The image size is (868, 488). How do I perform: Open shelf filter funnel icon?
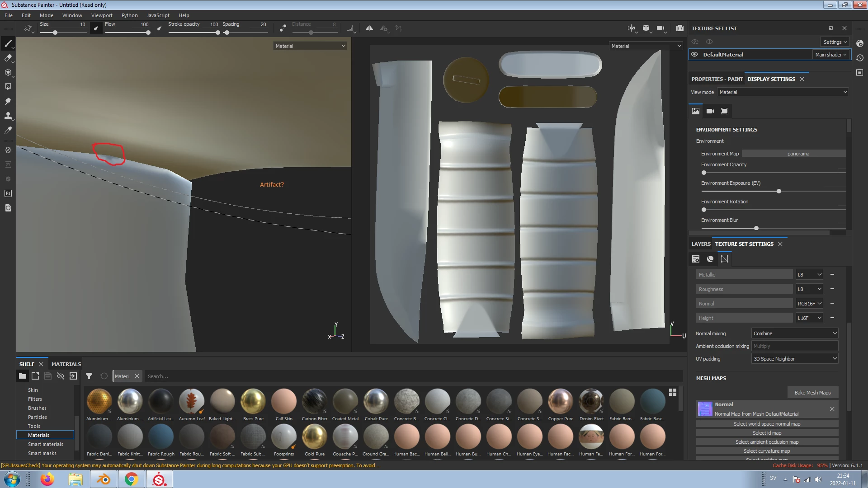89,376
